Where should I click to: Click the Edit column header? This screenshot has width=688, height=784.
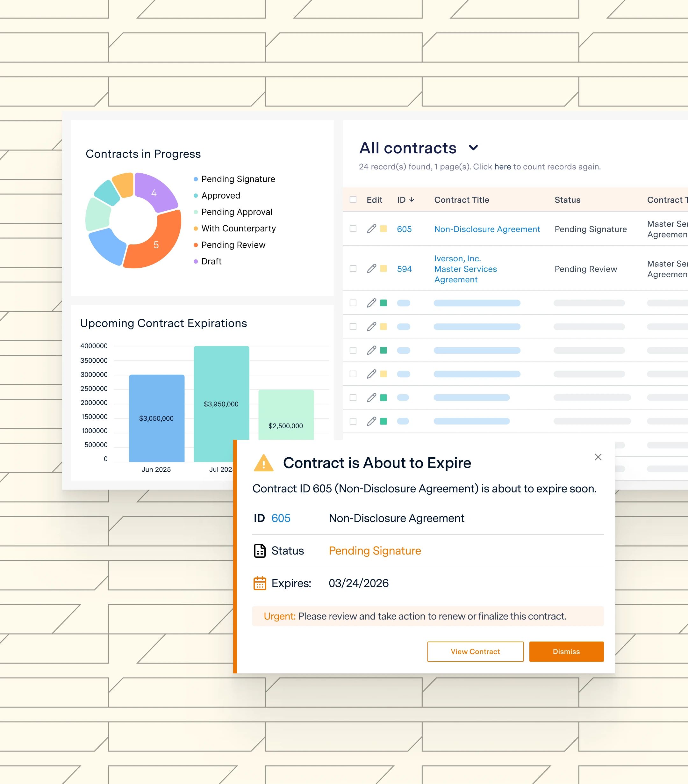[x=375, y=200]
